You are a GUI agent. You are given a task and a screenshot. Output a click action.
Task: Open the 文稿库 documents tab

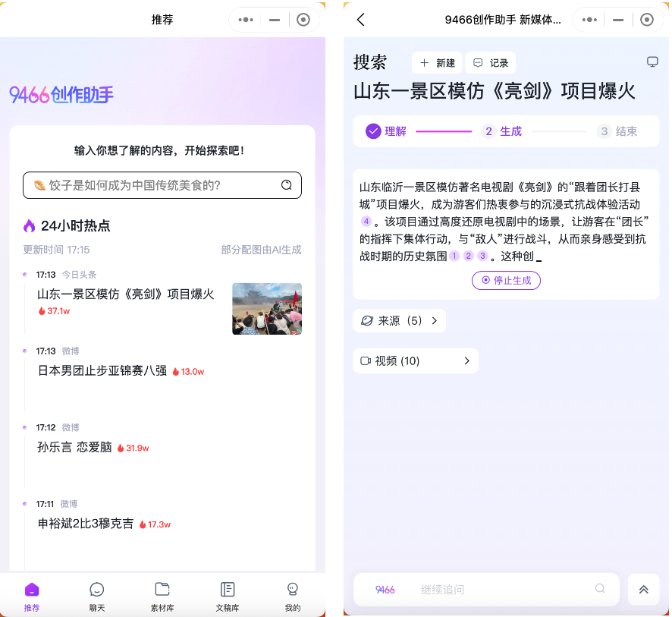click(227, 597)
